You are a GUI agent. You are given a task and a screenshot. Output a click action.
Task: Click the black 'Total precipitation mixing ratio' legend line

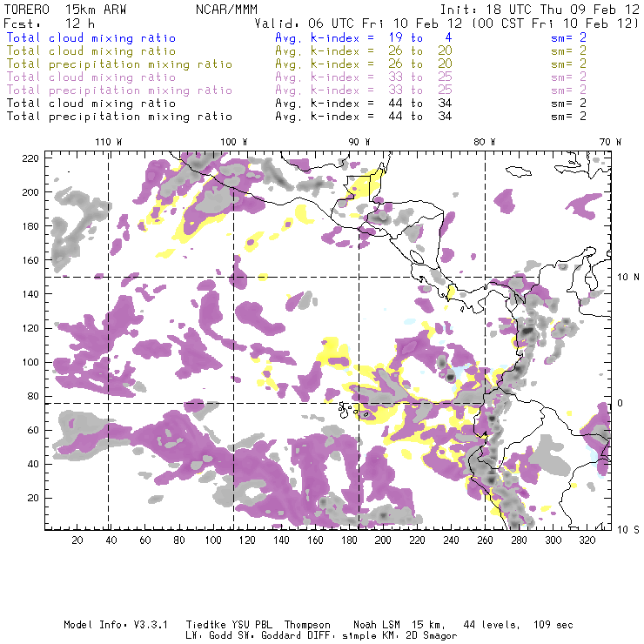pos(119,117)
